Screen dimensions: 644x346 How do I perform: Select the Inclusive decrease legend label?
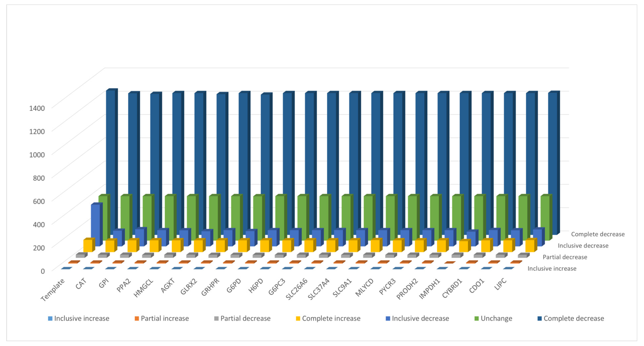click(x=420, y=318)
